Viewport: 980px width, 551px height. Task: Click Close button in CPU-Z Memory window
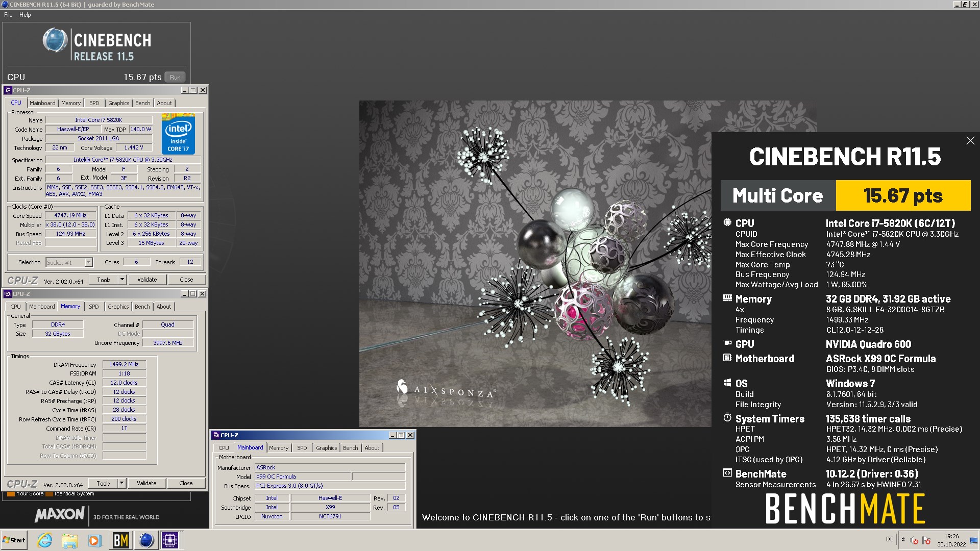[x=186, y=483]
